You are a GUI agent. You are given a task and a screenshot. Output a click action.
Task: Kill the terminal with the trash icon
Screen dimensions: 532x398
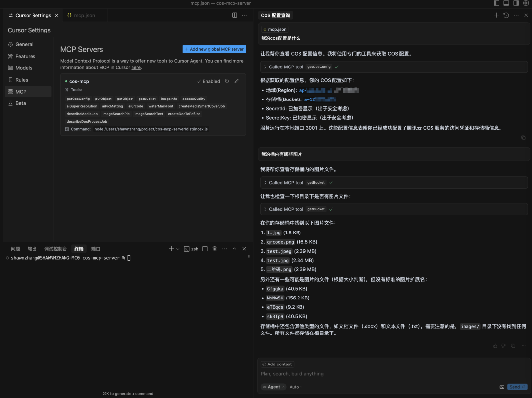tap(214, 249)
